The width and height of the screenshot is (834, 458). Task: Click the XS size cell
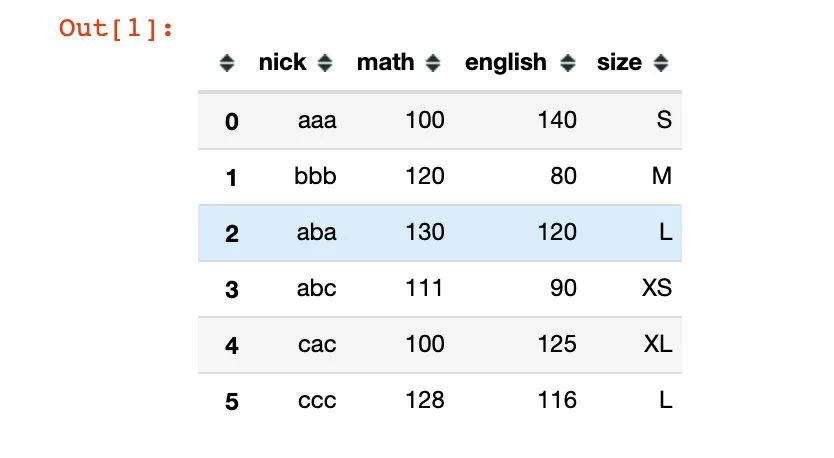657,288
